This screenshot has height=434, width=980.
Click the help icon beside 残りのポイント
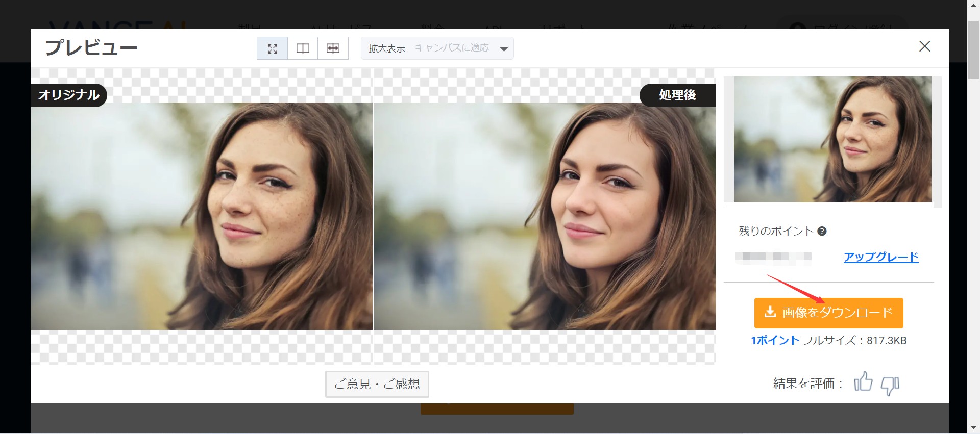822,231
